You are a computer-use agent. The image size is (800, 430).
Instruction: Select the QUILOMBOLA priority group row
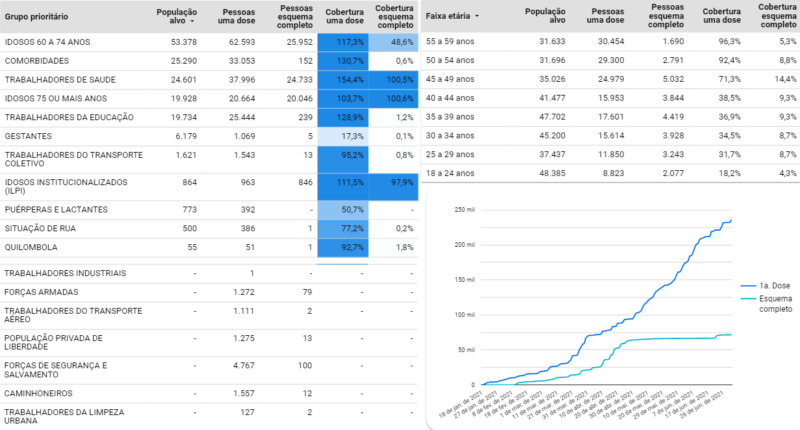(x=31, y=246)
